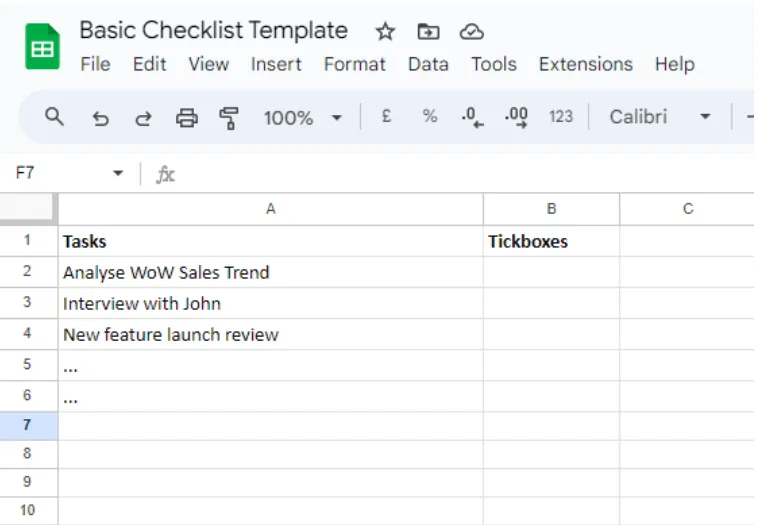757x525 pixels.
Task: Decrease decimal places
Action: pyautogui.click(x=472, y=117)
